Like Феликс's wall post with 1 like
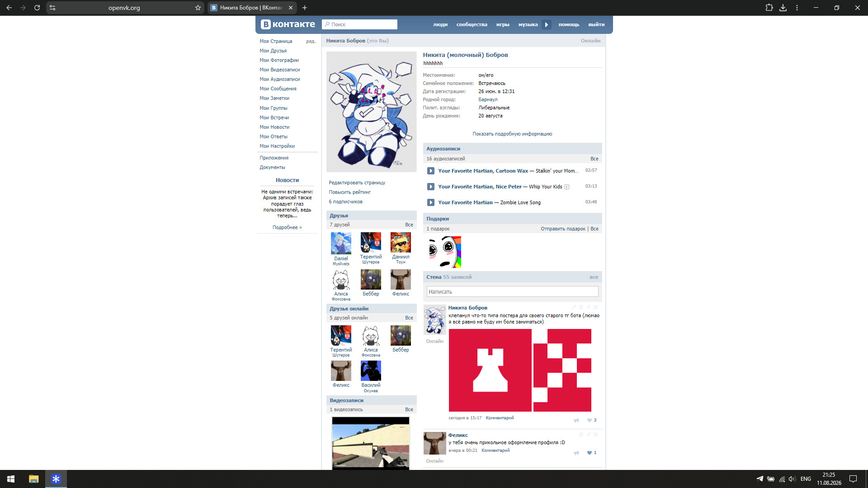The width and height of the screenshot is (868, 488). click(x=592, y=453)
